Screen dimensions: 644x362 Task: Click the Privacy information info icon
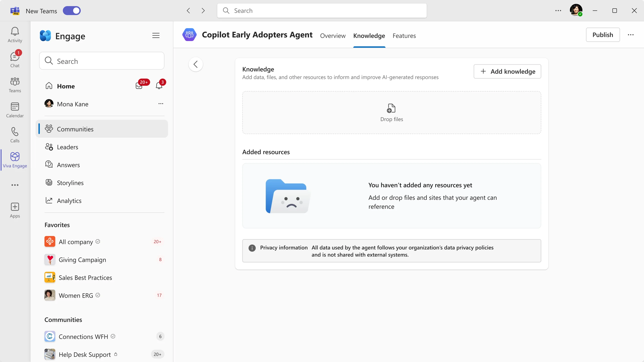[x=252, y=248]
